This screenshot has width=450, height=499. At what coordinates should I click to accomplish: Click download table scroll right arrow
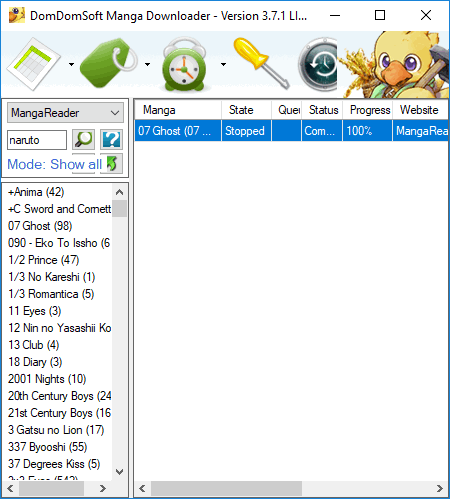[x=440, y=488]
